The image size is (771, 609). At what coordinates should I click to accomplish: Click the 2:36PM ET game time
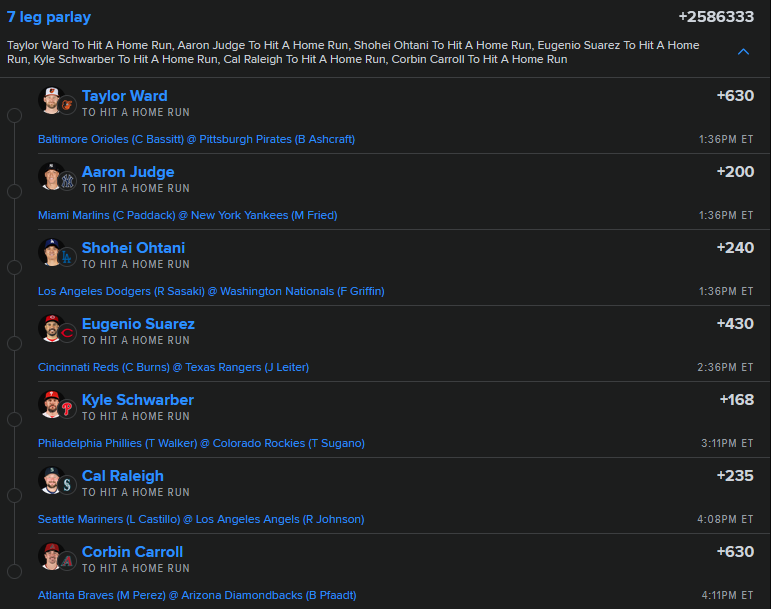[x=725, y=367]
